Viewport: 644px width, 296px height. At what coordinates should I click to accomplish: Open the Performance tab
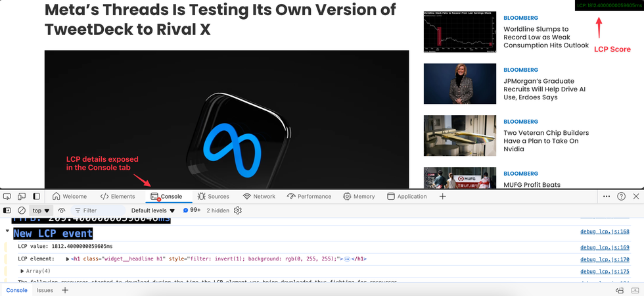[309, 197]
